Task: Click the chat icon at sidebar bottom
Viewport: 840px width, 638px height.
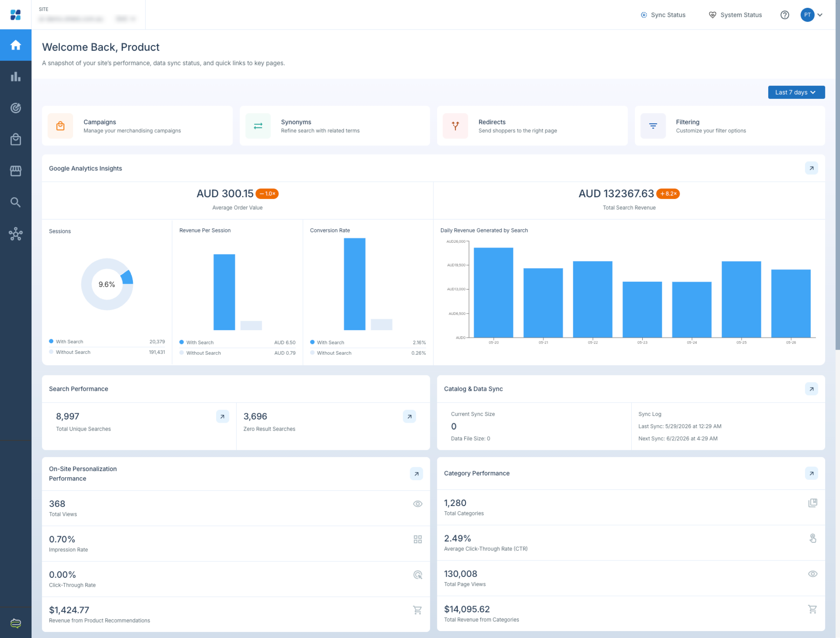Action: coord(16,623)
